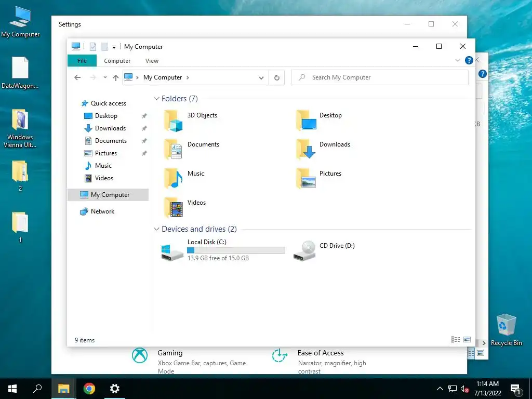
Task: Select CD Drive (D:)
Action: [324, 250]
